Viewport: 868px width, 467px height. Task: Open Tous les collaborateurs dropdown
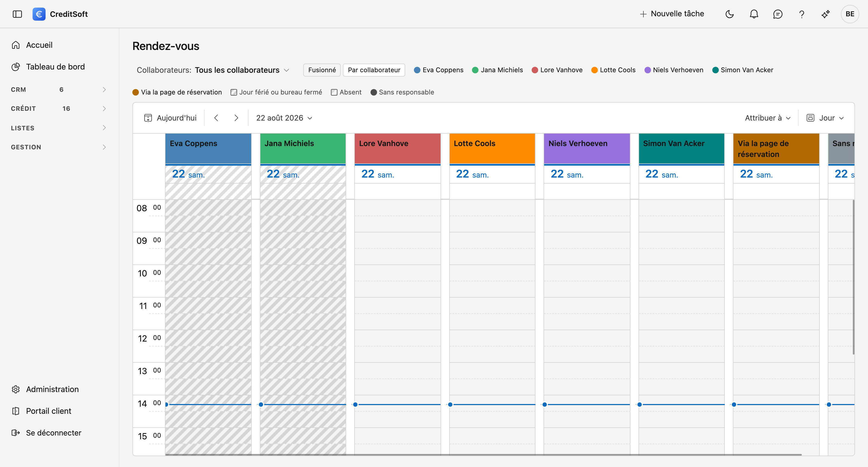click(x=242, y=70)
